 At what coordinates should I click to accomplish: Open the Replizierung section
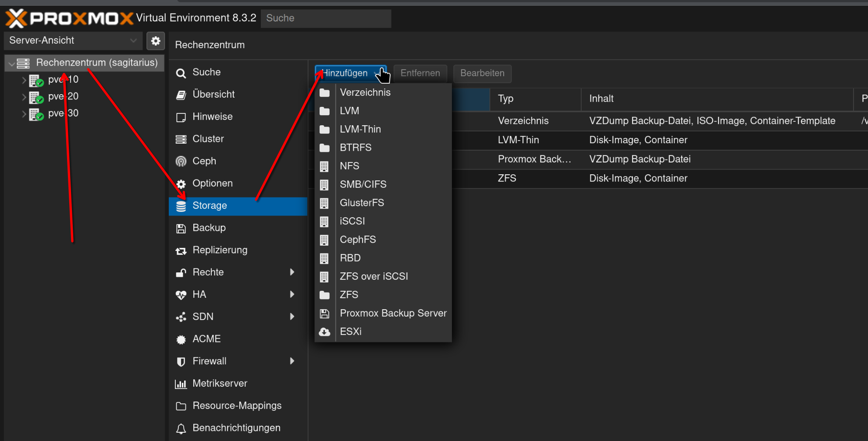click(238, 250)
